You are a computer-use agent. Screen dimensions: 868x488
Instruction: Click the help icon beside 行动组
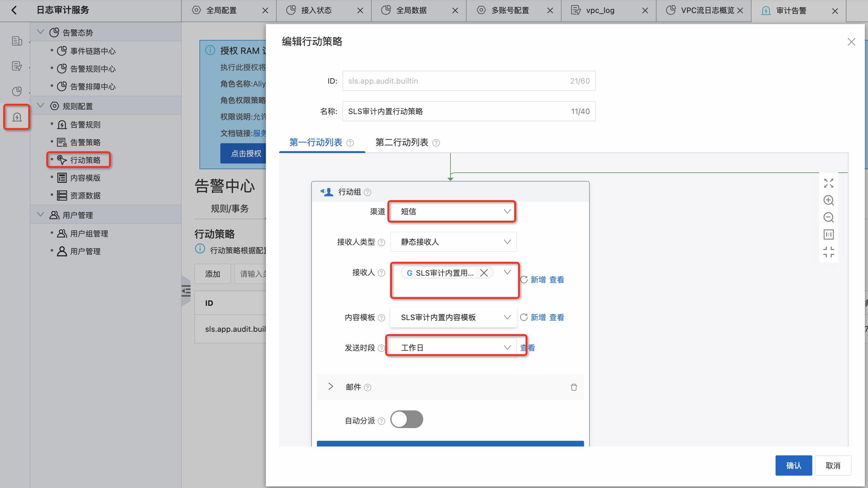tap(368, 192)
